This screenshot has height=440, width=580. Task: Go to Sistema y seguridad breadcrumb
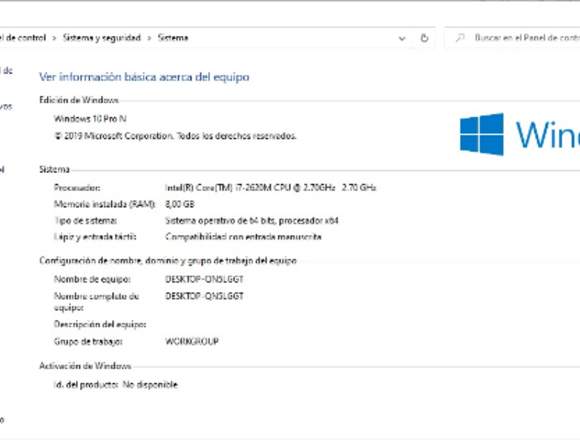[102, 38]
